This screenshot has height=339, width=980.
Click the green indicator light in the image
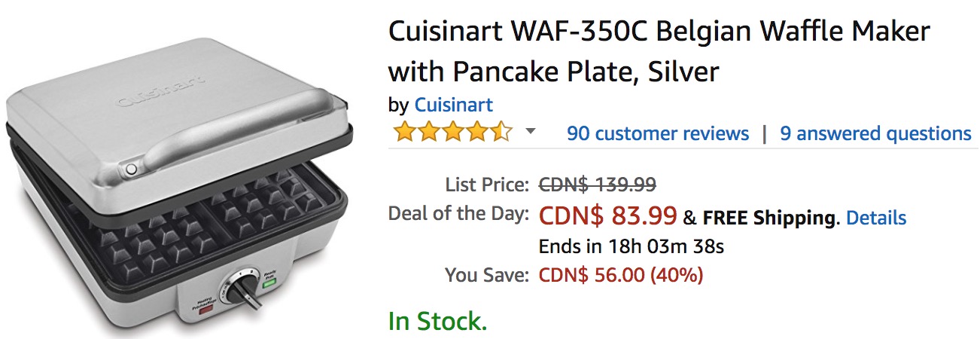pos(269,285)
